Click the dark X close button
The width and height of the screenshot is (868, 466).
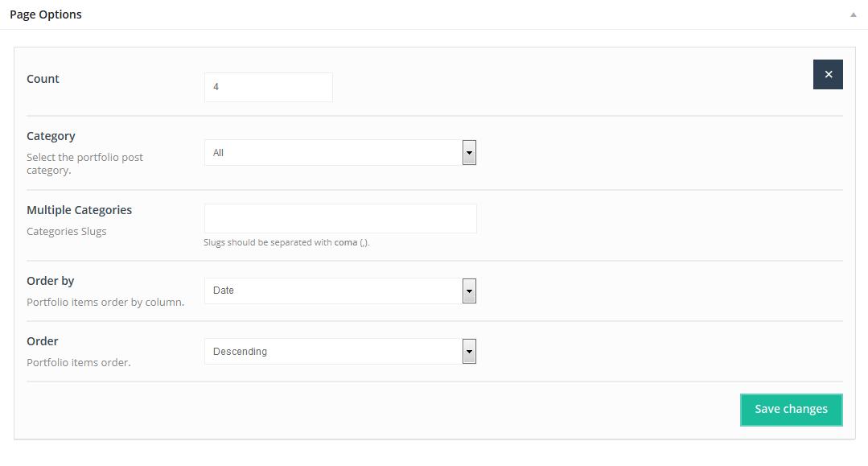(x=828, y=74)
